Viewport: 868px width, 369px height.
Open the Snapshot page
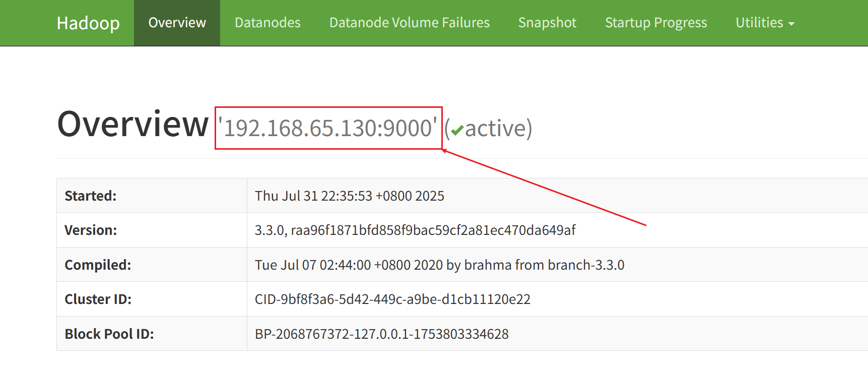click(547, 23)
